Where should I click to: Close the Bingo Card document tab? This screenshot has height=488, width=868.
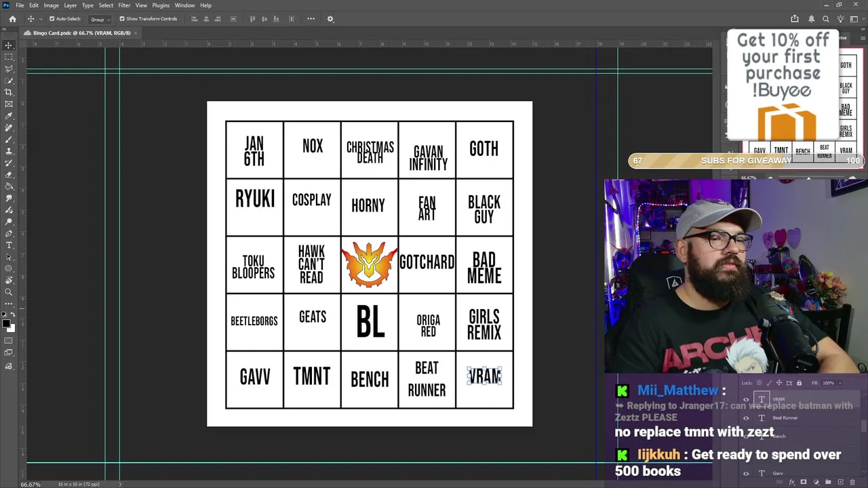point(136,33)
